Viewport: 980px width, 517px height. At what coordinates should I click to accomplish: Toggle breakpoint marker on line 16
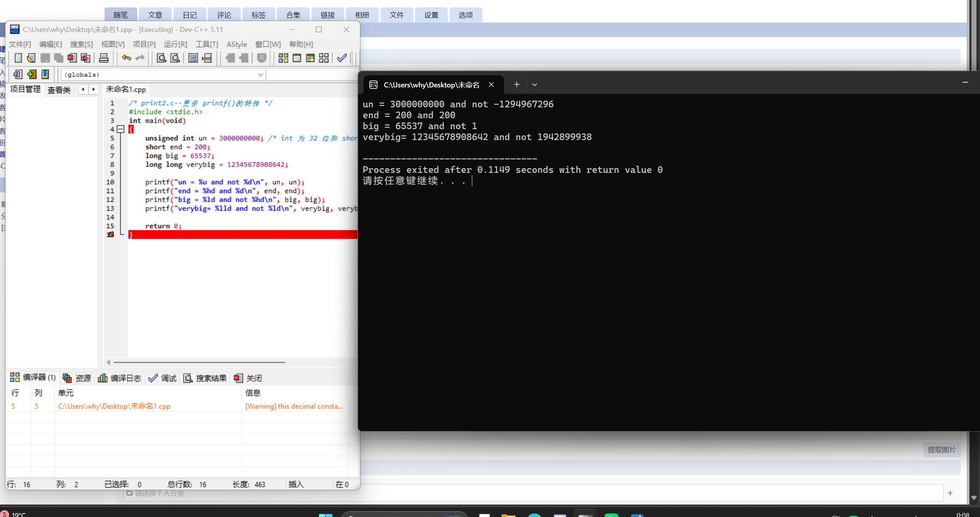point(110,235)
